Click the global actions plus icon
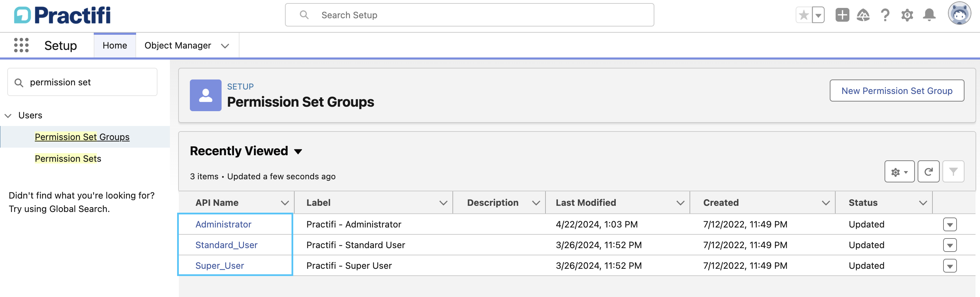980x297 pixels. (x=842, y=15)
